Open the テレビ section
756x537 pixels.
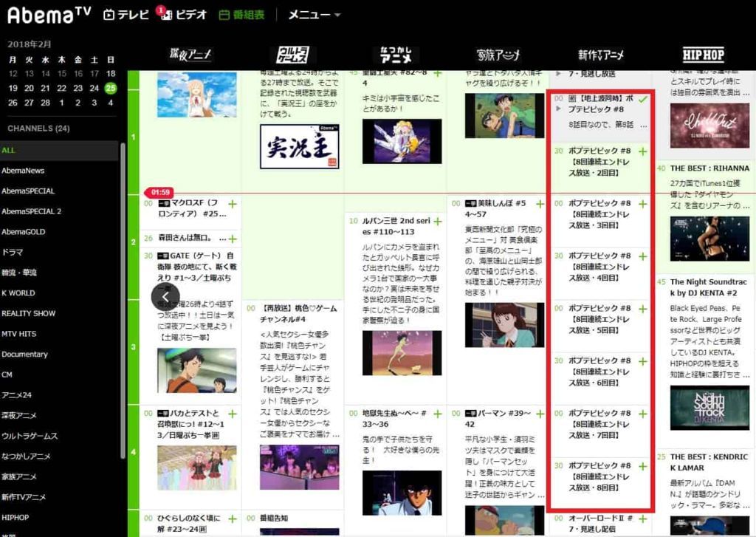[x=126, y=15]
